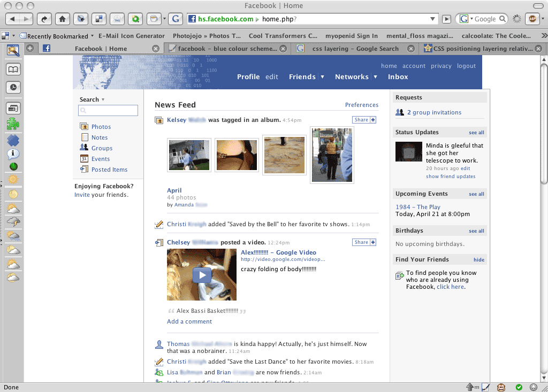The image size is (548, 392).
Task: Open the green puzzle-piece extensions sidebar icon
Action: coord(13,124)
